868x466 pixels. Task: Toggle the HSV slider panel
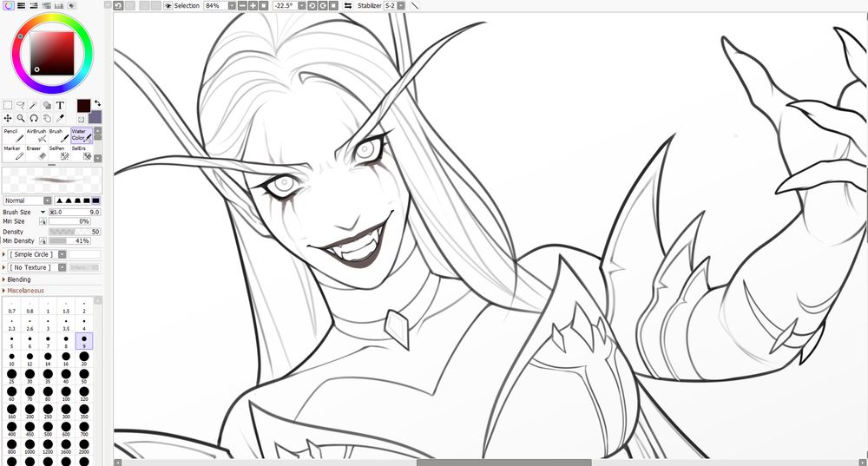pyautogui.click(x=34, y=5)
